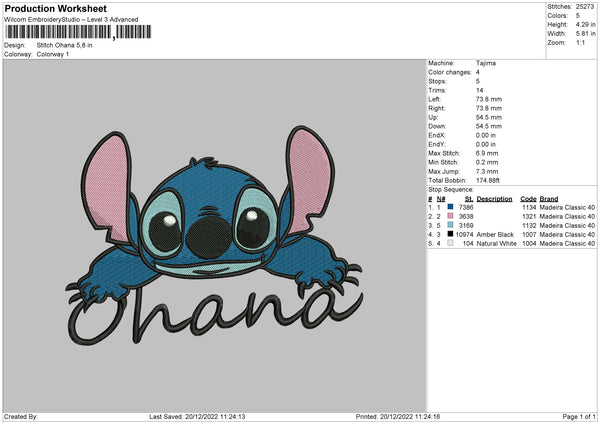This screenshot has height=424, width=600.
Task: Click the 'Natural White' description
Action: (497, 243)
